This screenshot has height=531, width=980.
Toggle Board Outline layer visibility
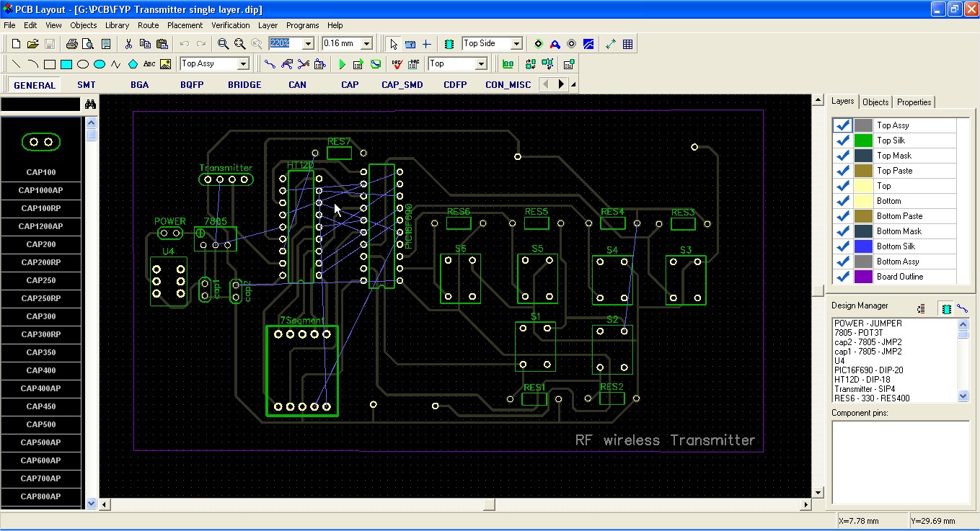[842, 277]
